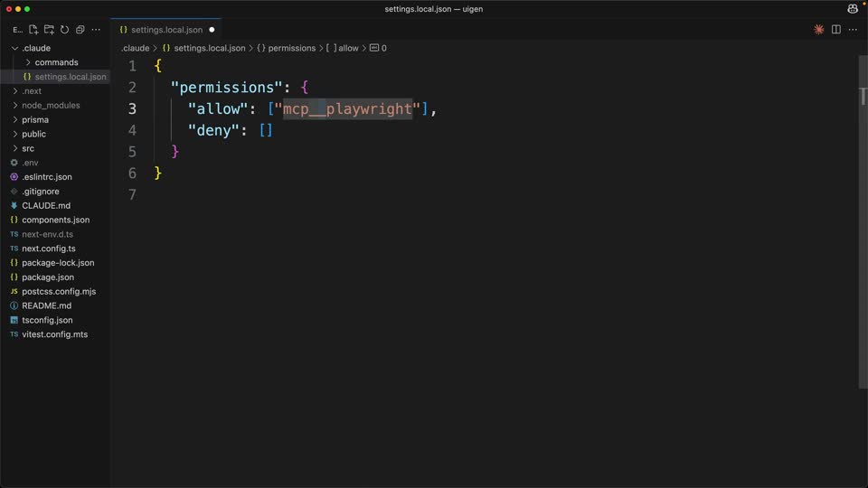The width and height of the screenshot is (868, 488).
Task: Open explorer more actions ellipsis
Action: (96, 29)
